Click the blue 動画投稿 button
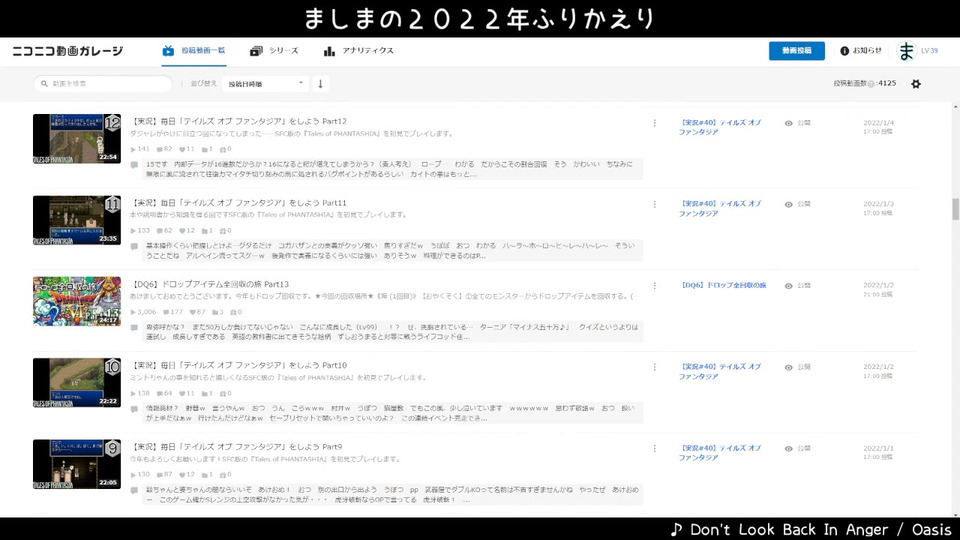This screenshot has width=960, height=540. click(x=797, y=51)
